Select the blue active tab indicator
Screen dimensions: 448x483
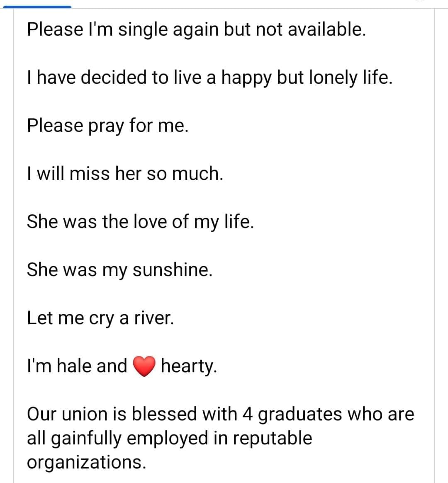tap(37, 7)
